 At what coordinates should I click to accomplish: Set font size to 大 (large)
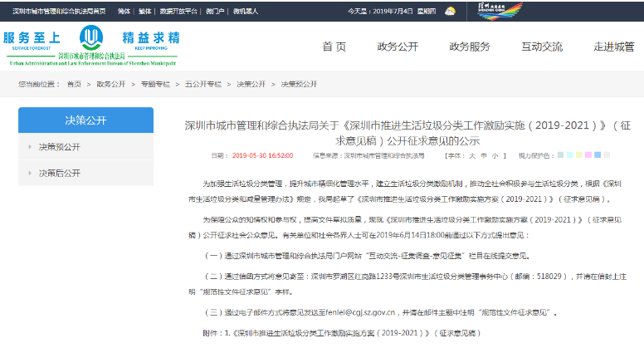[x=473, y=155]
